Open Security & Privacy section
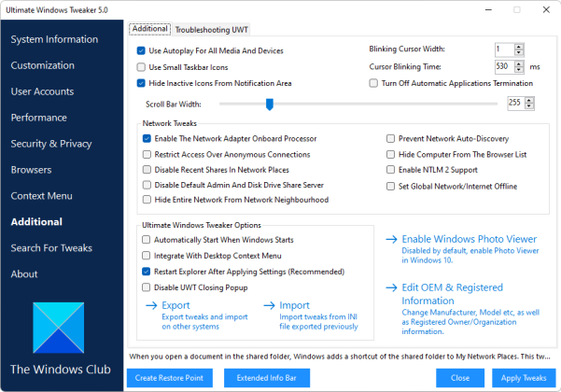Image resolution: width=561 pixels, height=392 pixels. coord(51,144)
